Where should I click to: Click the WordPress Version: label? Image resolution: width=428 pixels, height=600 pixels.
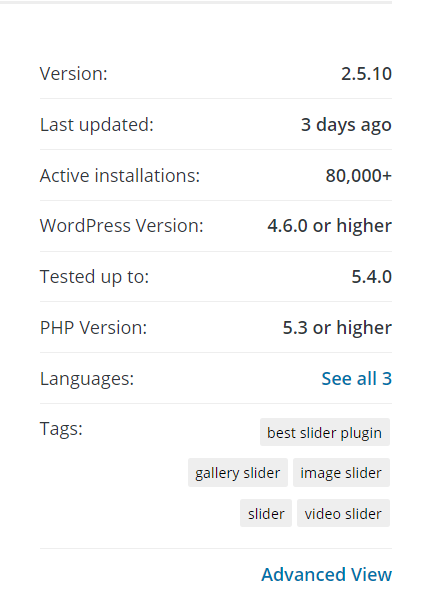pos(122,226)
